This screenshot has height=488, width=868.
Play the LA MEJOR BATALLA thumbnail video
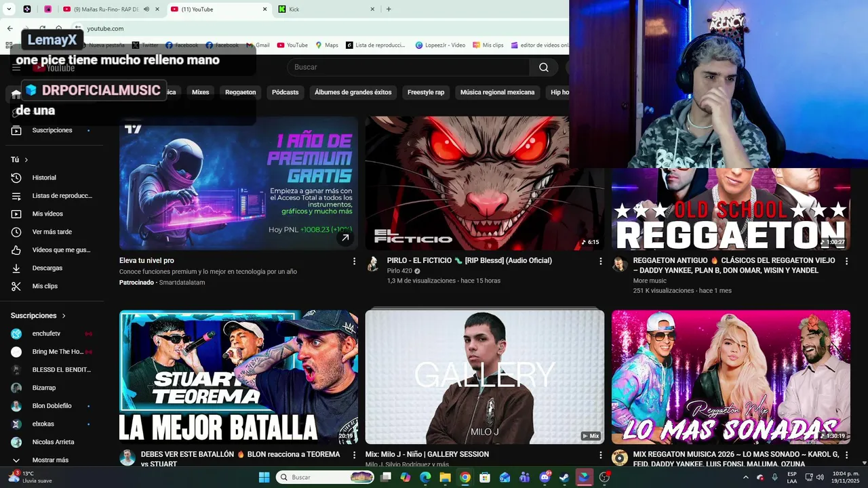click(239, 377)
